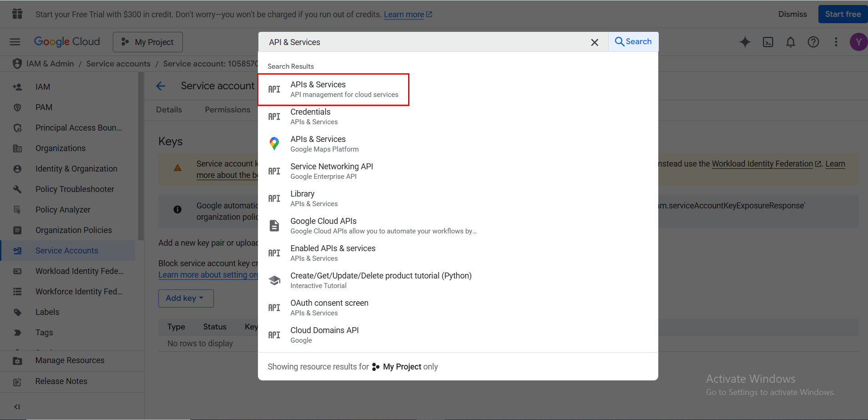Collapse the left sidebar with chevron icon
Viewport: 868px width, 420px height.
(17, 407)
